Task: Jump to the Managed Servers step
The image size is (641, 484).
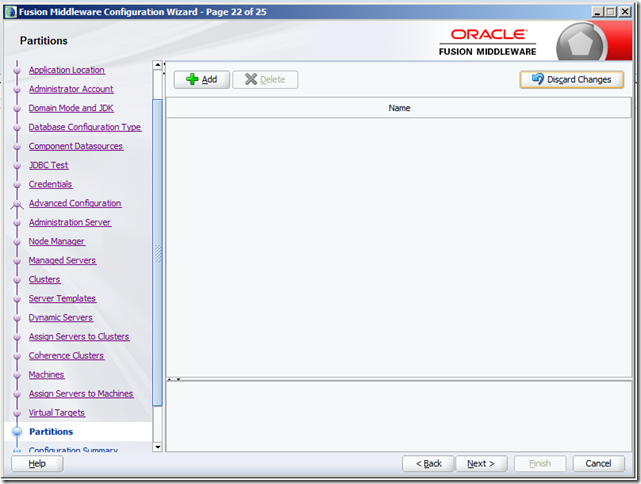Action: 62,260
